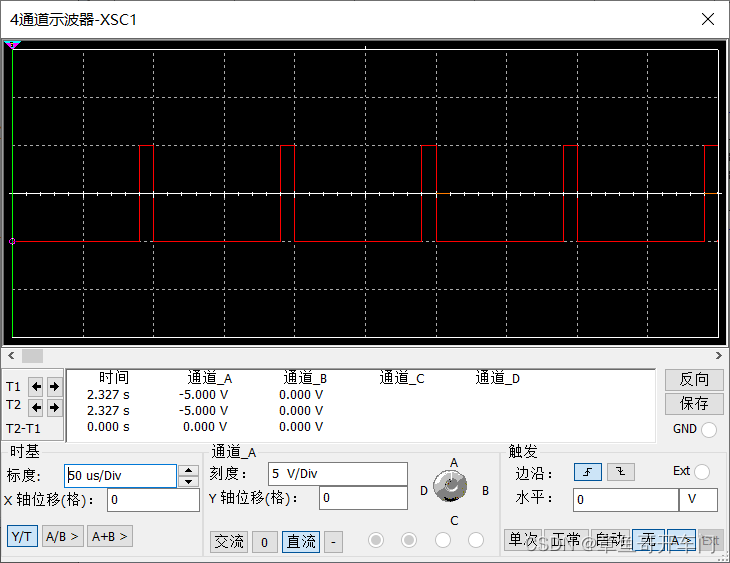Click the T1 time readout 2.327 s
Screen dimensions: 730x563
[x=108, y=394]
